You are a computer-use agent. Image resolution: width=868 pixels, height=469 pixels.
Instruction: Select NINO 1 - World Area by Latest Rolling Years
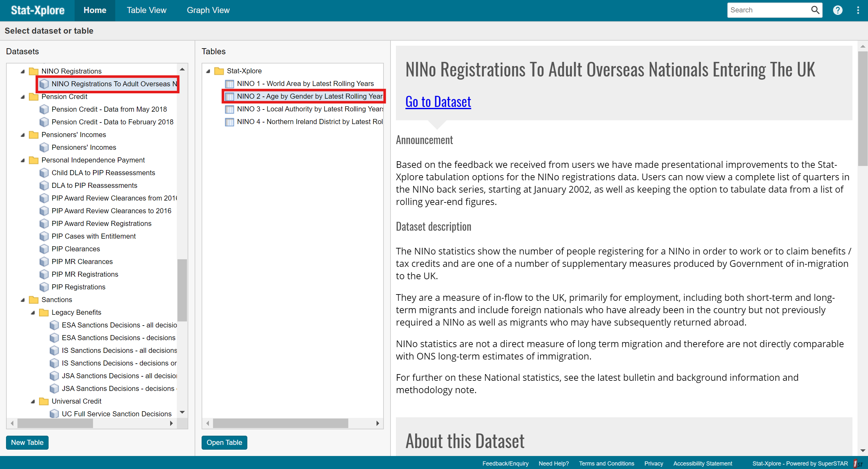tap(305, 83)
